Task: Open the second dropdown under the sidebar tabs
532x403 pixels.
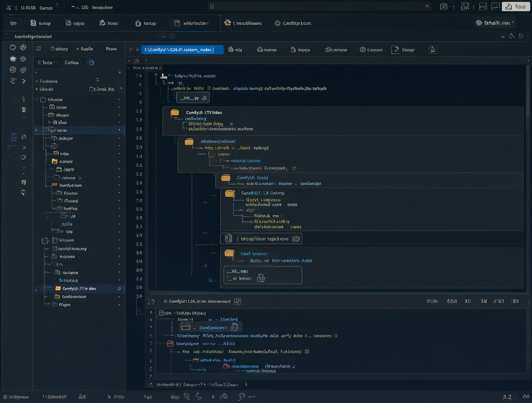Action: click(x=73, y=63)
